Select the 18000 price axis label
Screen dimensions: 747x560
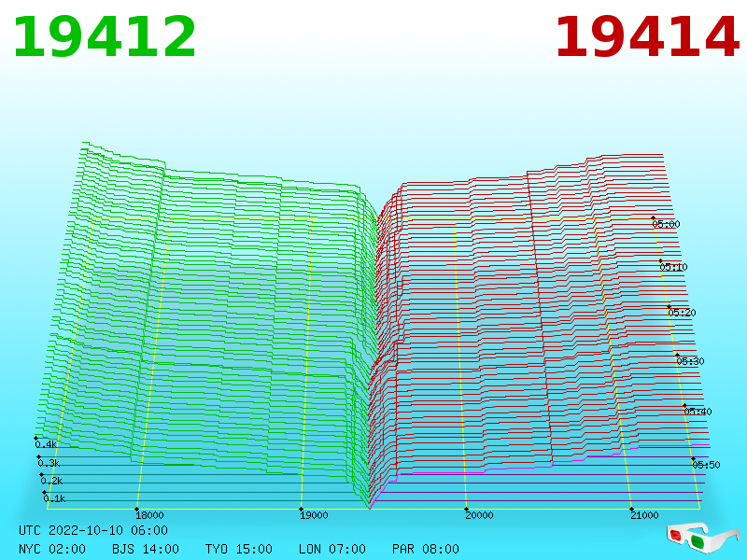coord(149,515)
